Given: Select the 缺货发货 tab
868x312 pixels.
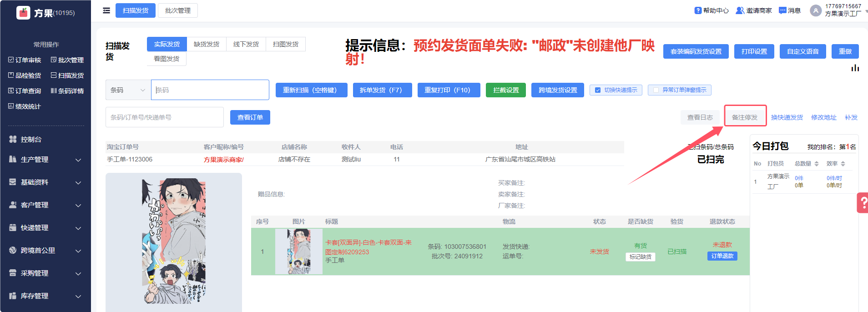Looking at the screenshot, I should 207,44.
